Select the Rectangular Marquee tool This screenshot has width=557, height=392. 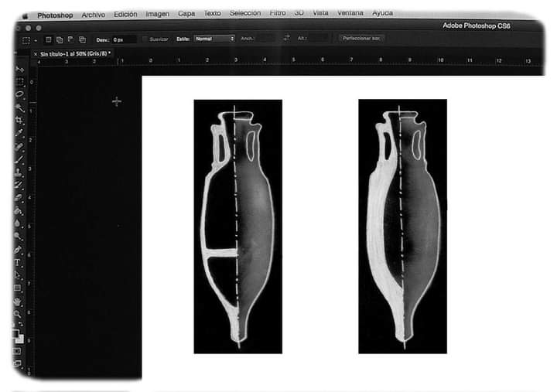click(x=19, y=82)
